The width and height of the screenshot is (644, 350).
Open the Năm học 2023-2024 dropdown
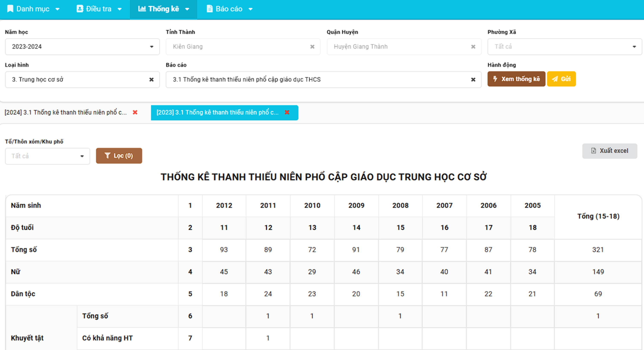(x=82, y=47)
